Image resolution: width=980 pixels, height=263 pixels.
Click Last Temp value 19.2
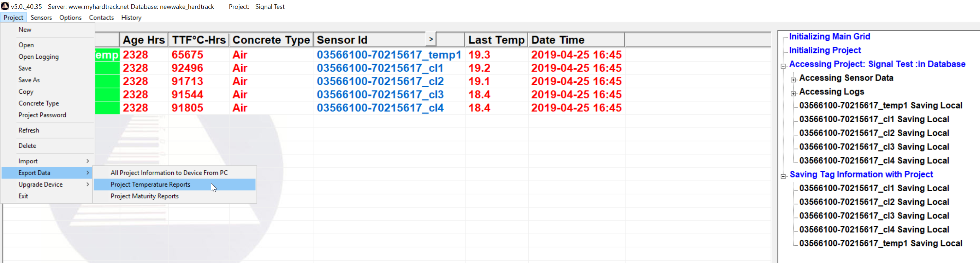point(479,68)
